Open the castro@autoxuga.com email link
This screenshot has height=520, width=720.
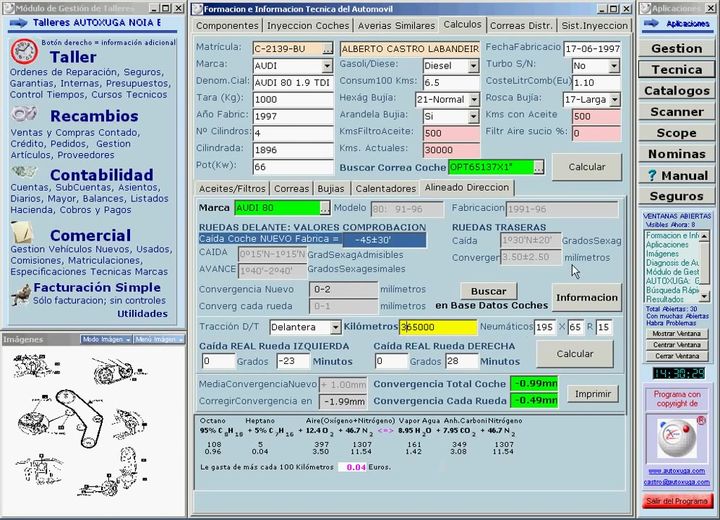point(676,482)
